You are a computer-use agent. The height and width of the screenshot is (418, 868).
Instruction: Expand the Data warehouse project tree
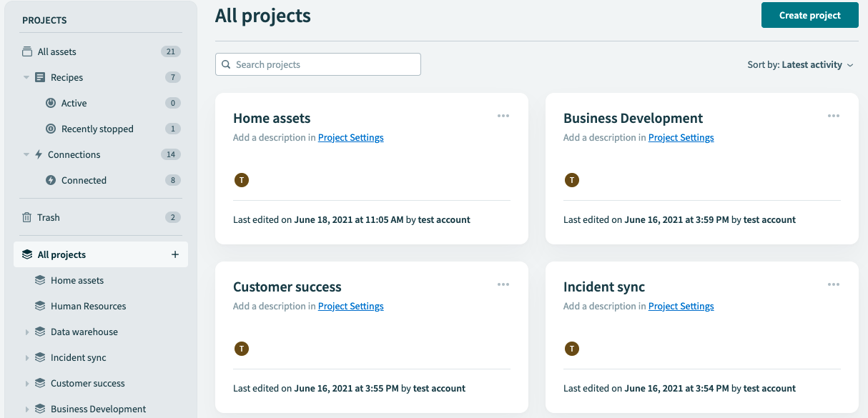[27, 332]
